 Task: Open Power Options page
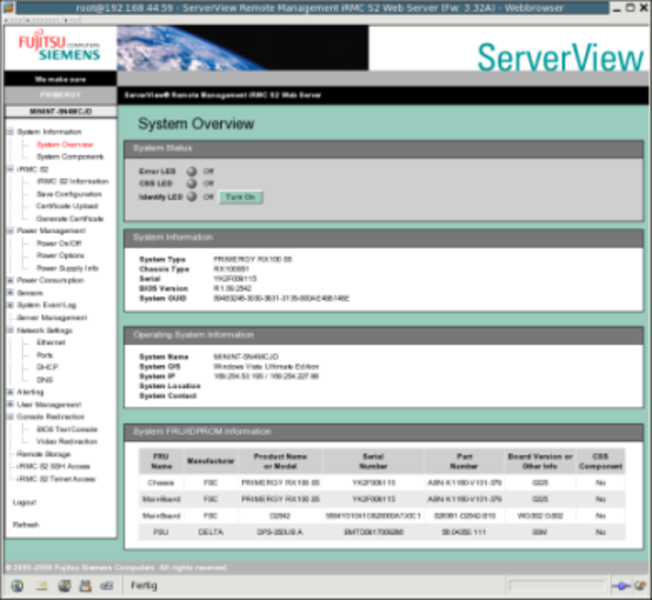point(60,256)
